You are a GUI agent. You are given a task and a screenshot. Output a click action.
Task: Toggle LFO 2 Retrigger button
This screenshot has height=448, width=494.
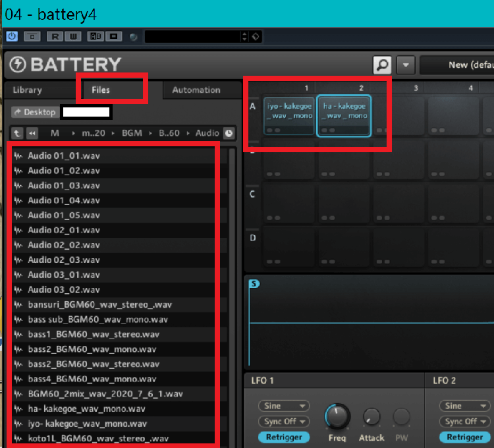tap(465, 437)
